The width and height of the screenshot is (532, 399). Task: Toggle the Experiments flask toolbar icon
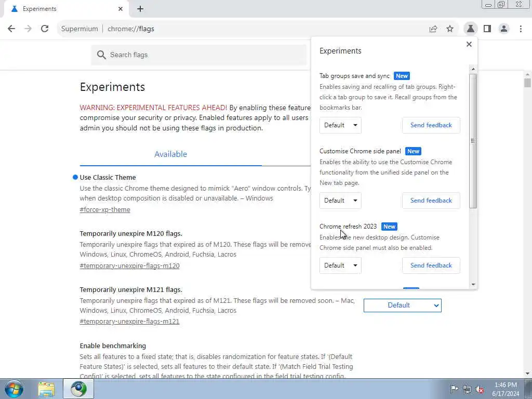click(x=471, y=29)
